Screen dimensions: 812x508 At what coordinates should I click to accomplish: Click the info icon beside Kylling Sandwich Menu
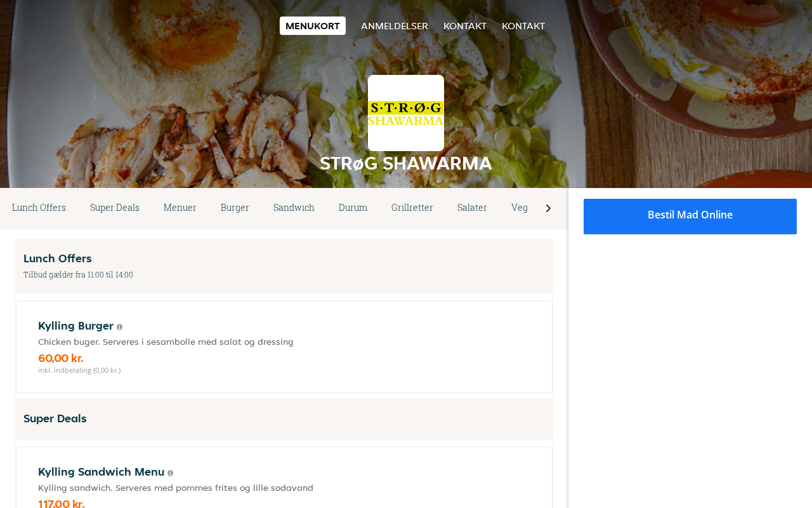(170, 473)
